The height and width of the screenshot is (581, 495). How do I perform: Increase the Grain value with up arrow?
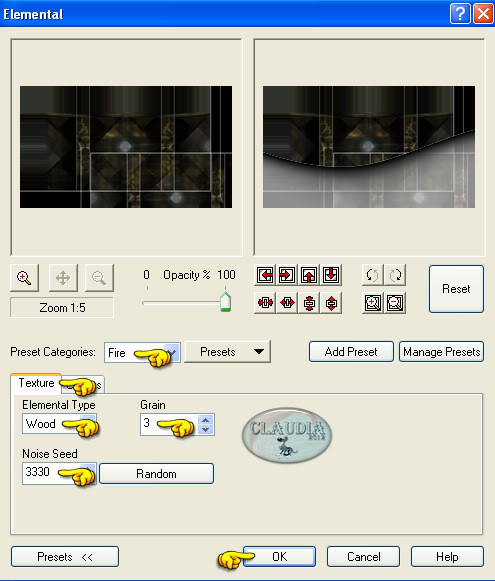(206, 420)
